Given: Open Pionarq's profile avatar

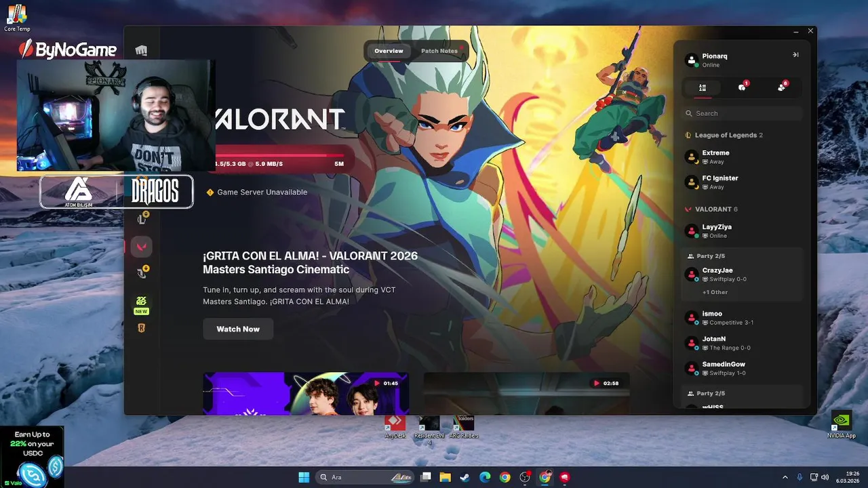Looking at the screenshot, I should tap(692, 60).
